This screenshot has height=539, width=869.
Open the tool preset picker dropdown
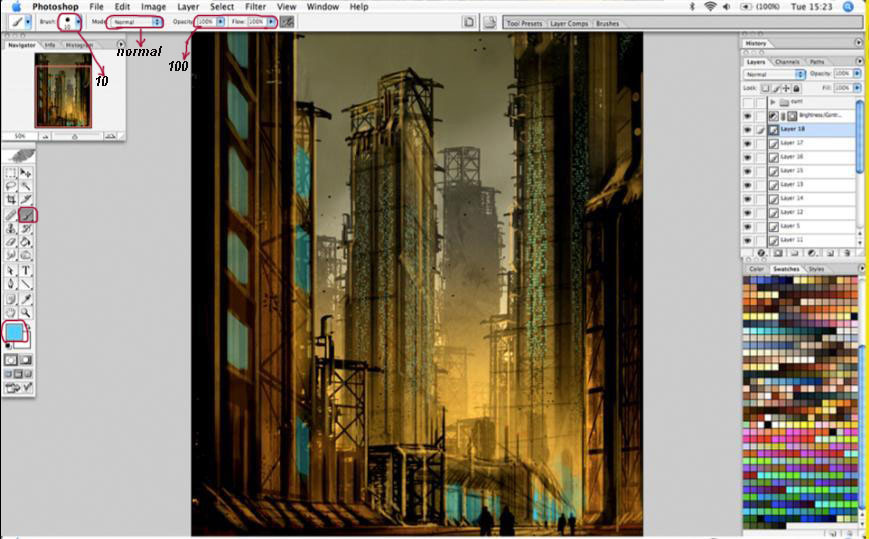click(x=28, y=22)
